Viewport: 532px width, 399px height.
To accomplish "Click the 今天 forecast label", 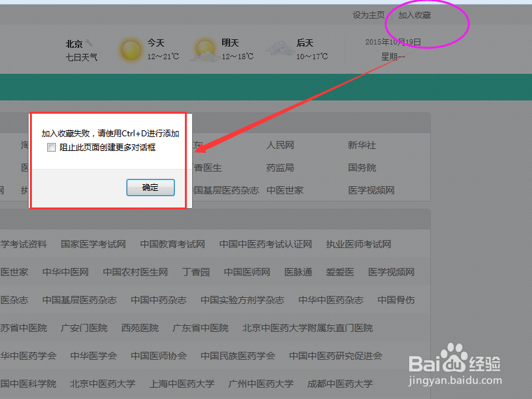I will tap(156, 43).
